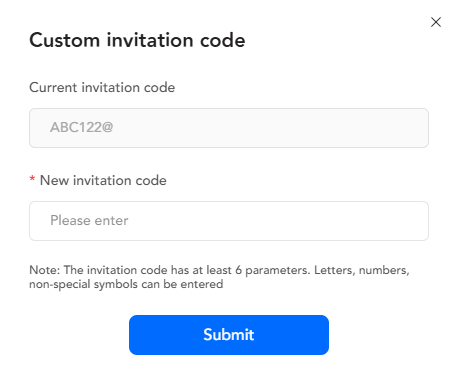Select the ABC122@ code text
The width and height of the screenshot is (463, 389).
click(82, 127)
